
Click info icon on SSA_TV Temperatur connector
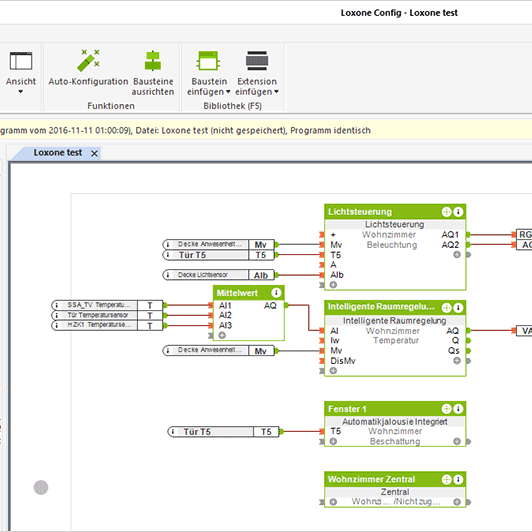(57, 305)
